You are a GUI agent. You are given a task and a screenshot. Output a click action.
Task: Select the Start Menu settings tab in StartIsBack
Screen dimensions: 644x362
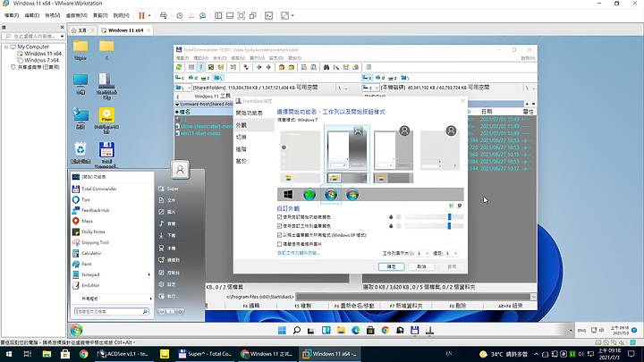[x=249, y=113]
